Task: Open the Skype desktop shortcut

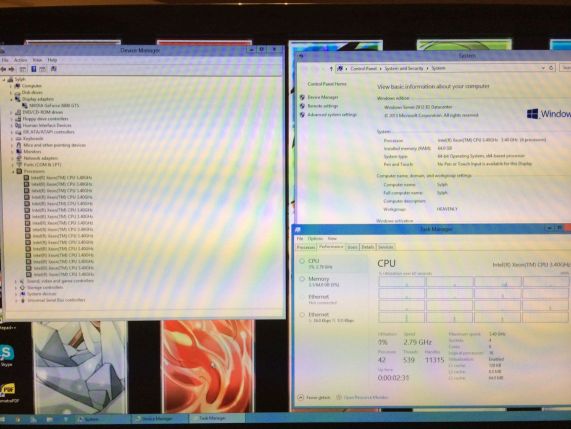Action: [6, 355]
